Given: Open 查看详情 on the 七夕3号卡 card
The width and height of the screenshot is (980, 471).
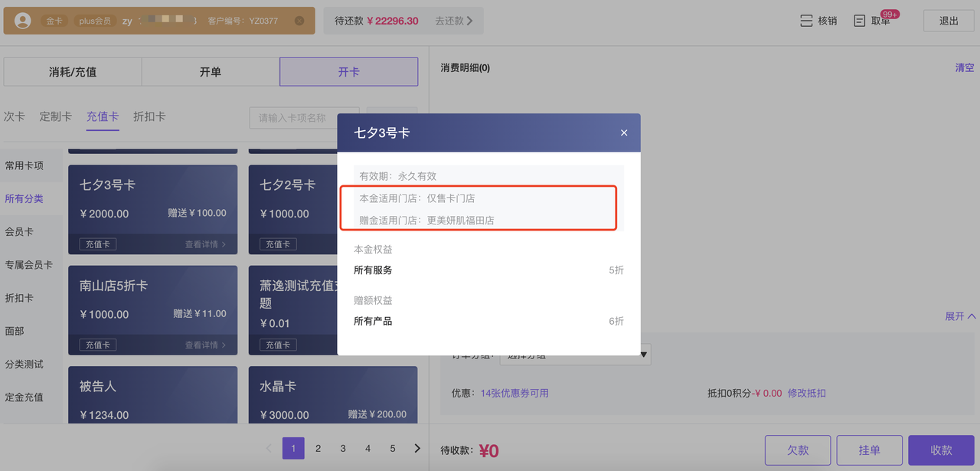Looking at the screenshot, I should click(205, 244).
